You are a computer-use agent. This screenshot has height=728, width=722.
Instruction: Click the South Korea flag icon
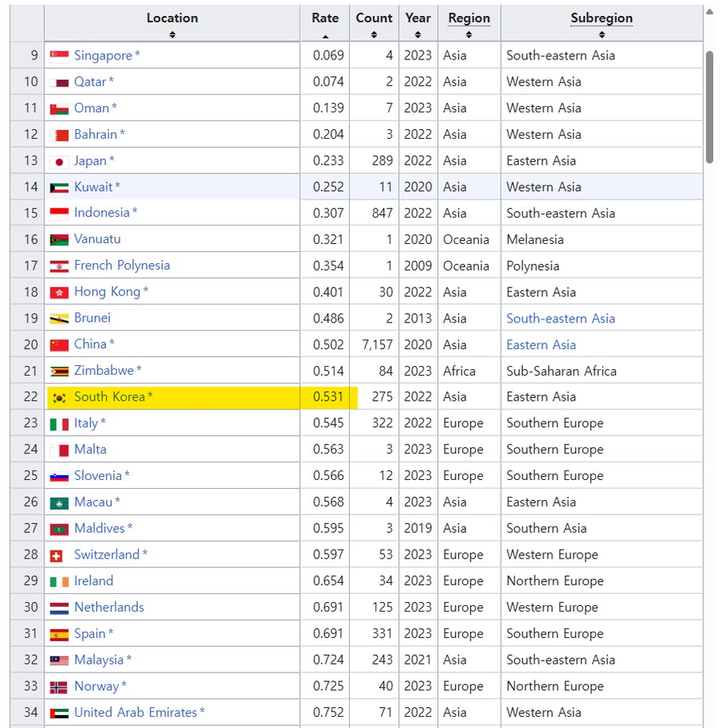(59, 397)
